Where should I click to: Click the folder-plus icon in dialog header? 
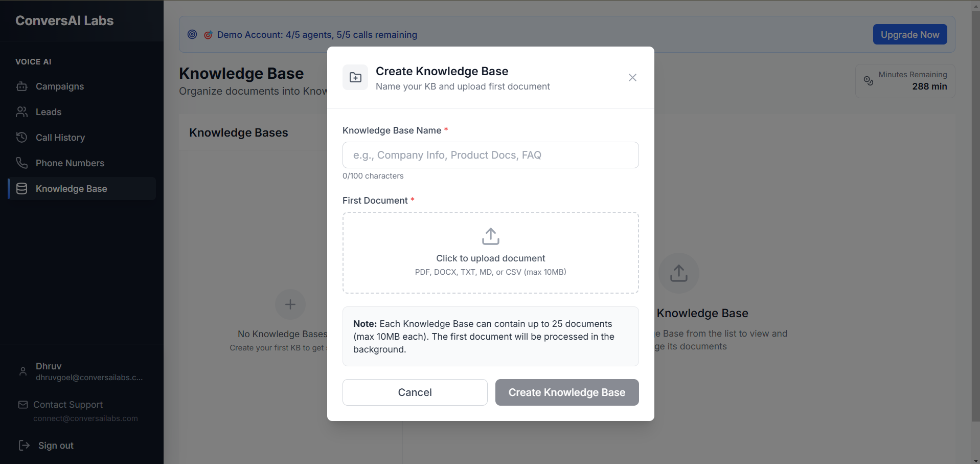click(x=355, y=77)
